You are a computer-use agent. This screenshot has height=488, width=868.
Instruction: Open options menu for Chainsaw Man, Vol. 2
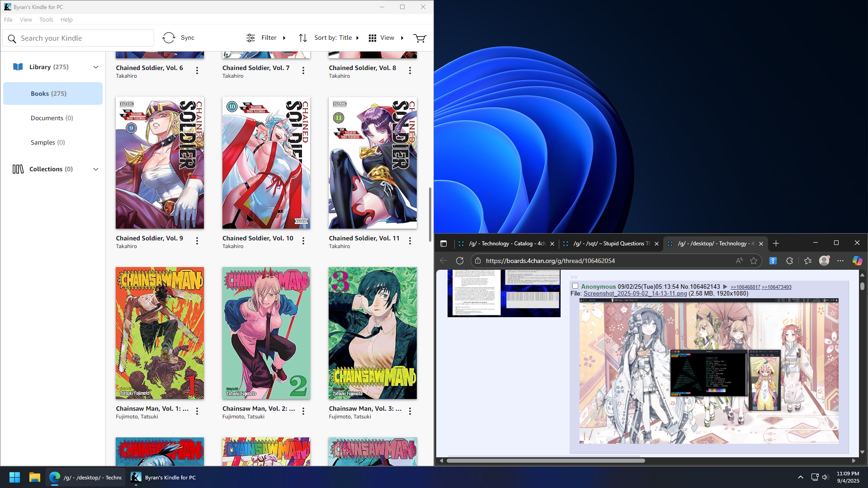coord(303,411)
